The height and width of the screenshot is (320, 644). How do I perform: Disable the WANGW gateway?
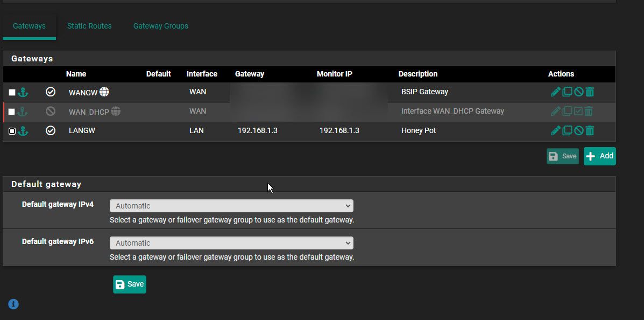[x=579, y=92]
